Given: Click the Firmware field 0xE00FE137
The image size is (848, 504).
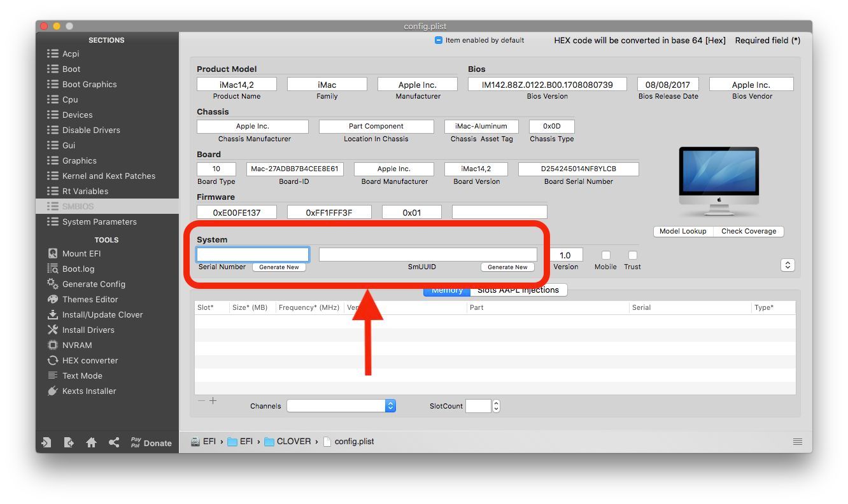Looking at the screenshot, I should pyautogui.click(x=237, y=212).
